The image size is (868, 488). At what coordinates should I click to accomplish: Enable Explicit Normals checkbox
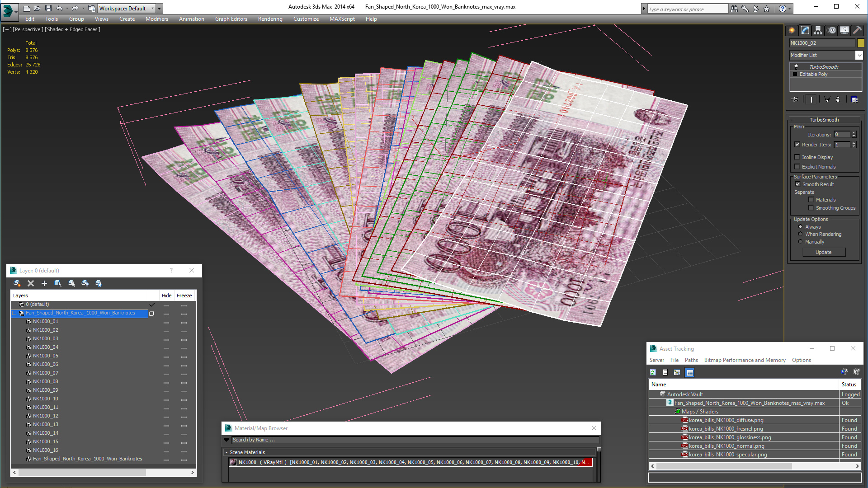pyautogui.click(x=797, y=167)
